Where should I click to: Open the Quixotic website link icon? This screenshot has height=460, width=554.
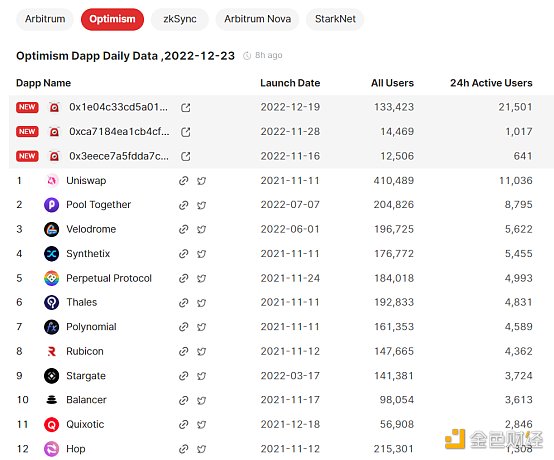[x=183, y=424]
